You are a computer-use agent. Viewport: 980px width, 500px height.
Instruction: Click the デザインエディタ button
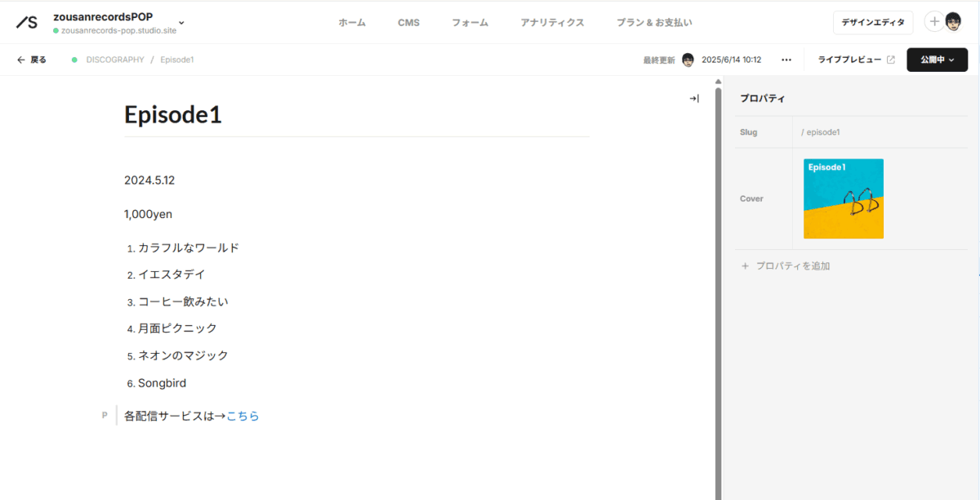point(872,23)
